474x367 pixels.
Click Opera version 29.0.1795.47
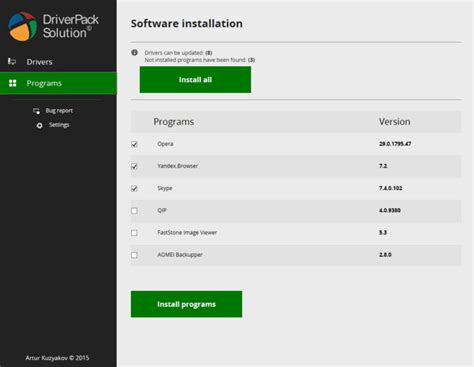pyautogui.click(x=395, y=144)
